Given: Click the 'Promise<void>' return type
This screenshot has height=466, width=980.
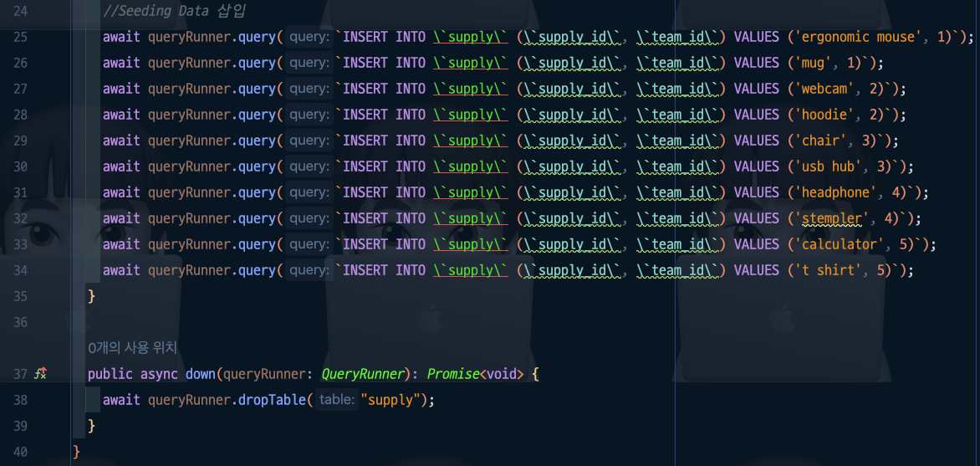Looking at the screenshot, I should click(x=476, y=374).
